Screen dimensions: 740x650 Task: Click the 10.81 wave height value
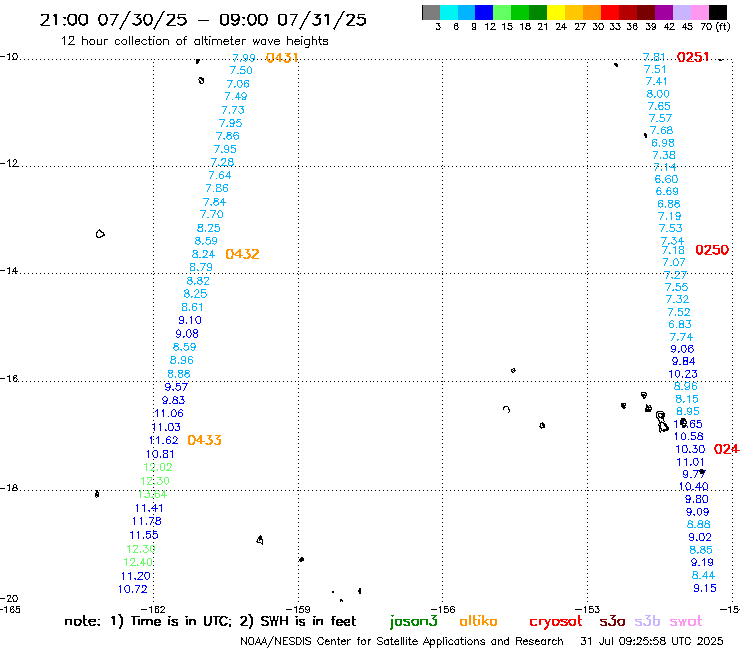click(160, 454)
